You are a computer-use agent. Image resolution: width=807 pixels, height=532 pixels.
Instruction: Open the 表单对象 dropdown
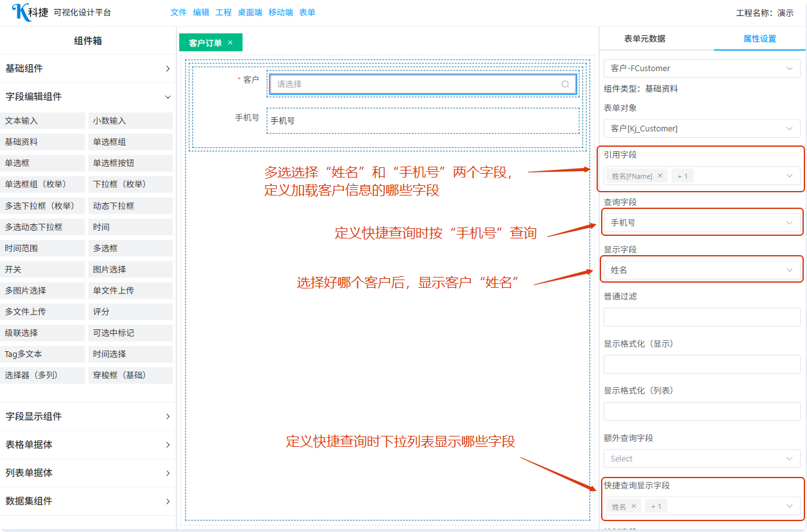click(x=702, y=129)
